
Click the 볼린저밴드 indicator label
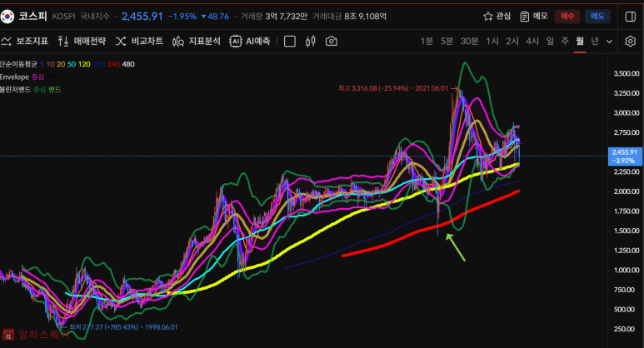tap(15, 89)
